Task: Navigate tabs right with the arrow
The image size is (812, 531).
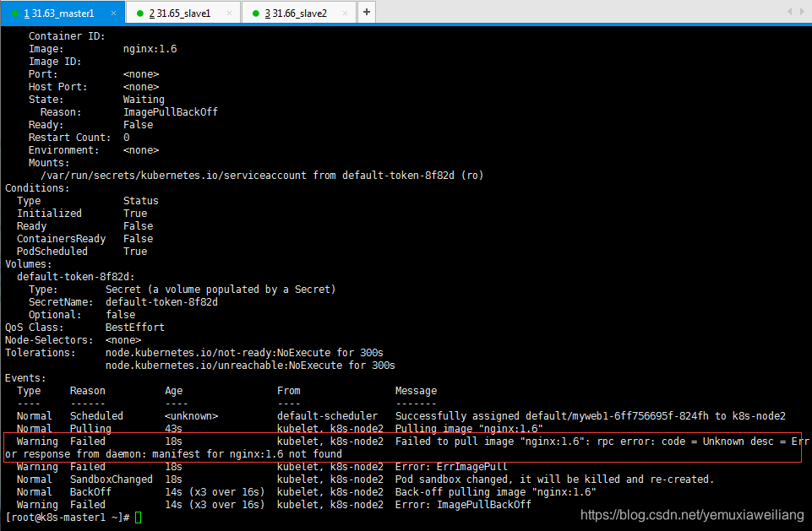Action: [x=802, y=11]
